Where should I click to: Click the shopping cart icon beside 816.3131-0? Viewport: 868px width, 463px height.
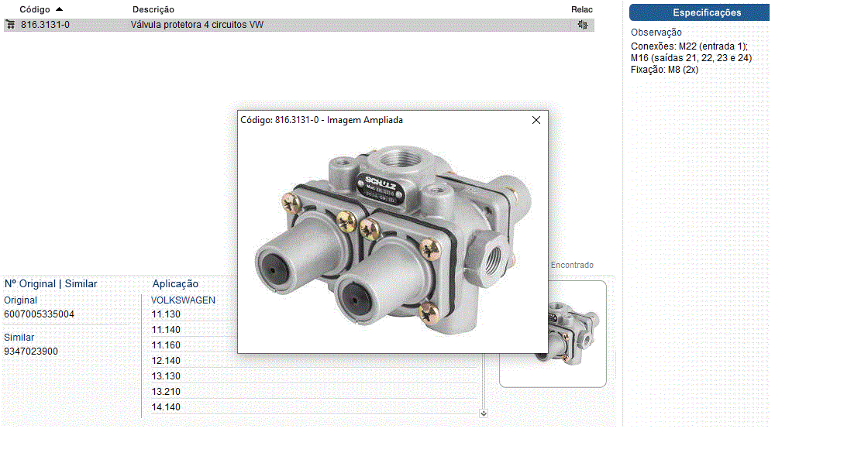coord(10,25)
